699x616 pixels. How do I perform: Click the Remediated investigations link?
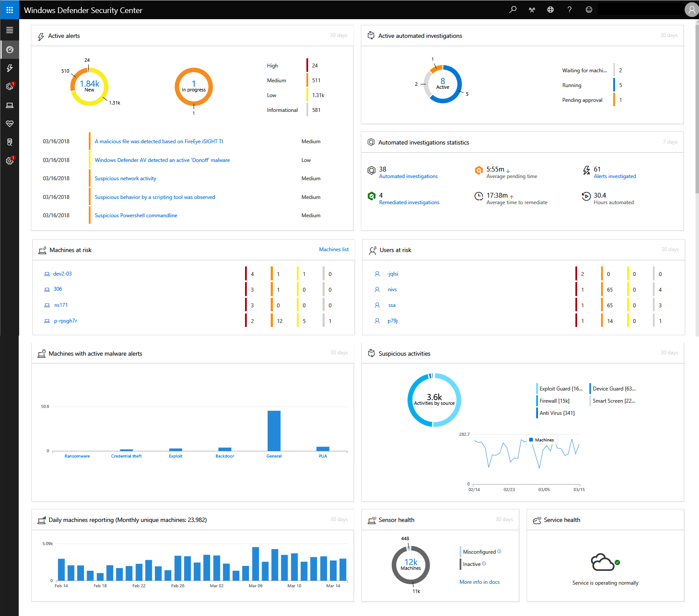[409, 202]
